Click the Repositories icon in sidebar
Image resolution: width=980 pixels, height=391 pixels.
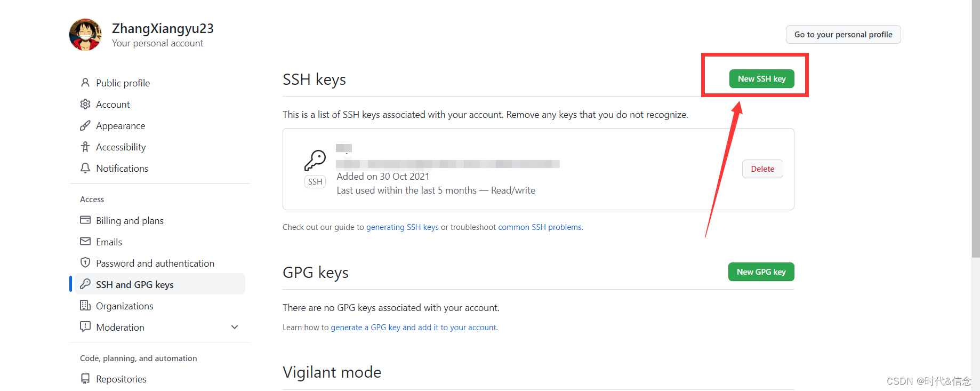point(85,379)
